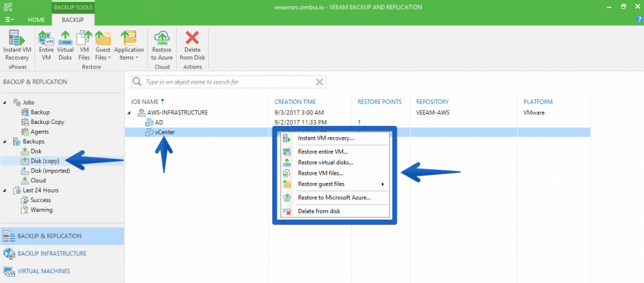Collapse the Jobs tree node
The height and width of the screenshot is (283, 644).
point(5,103)
